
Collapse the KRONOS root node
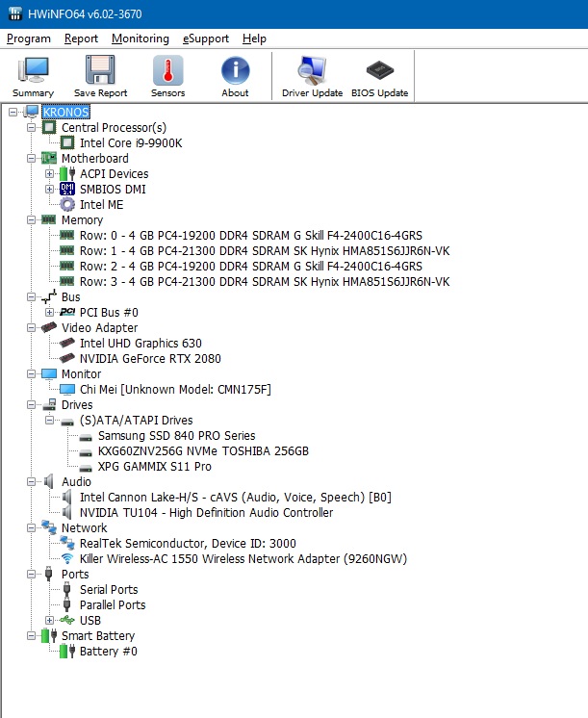[13, 112]
